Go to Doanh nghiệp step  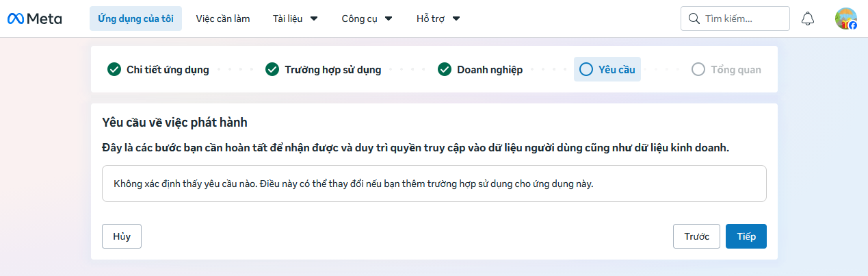coord(490,69)
